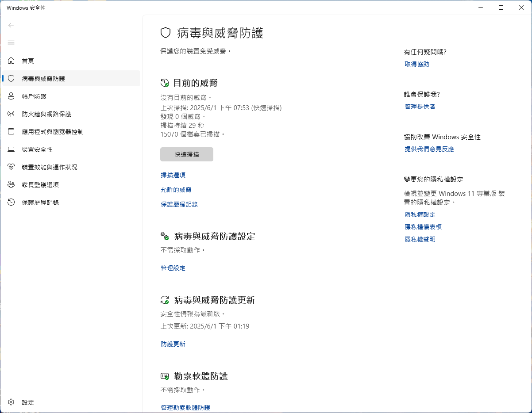
Task: Click the 安全性情報為最新版 text
Action: [x=193, y=314]
